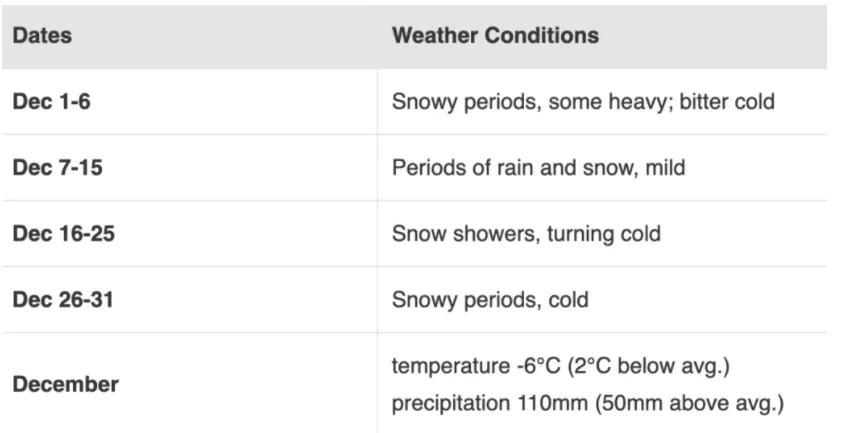
Task: Click the Weather Conditions column header
Action: pyautogui.click(x=495, y=35)
